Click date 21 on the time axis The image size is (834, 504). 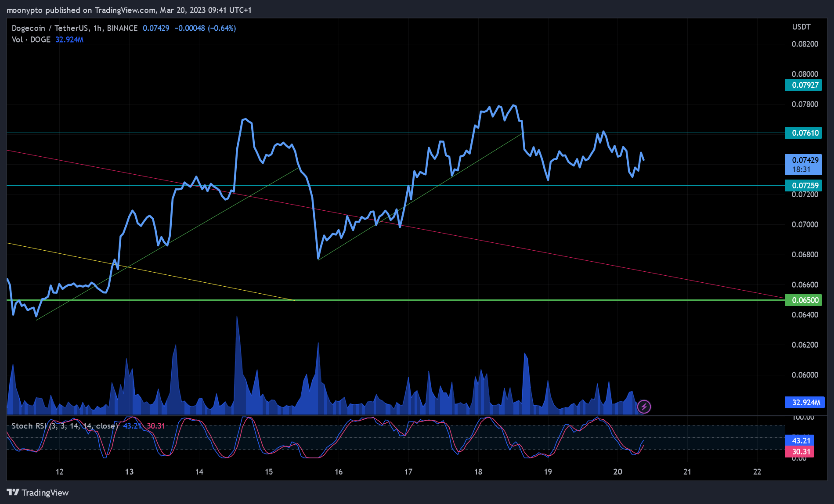point(687,472)
